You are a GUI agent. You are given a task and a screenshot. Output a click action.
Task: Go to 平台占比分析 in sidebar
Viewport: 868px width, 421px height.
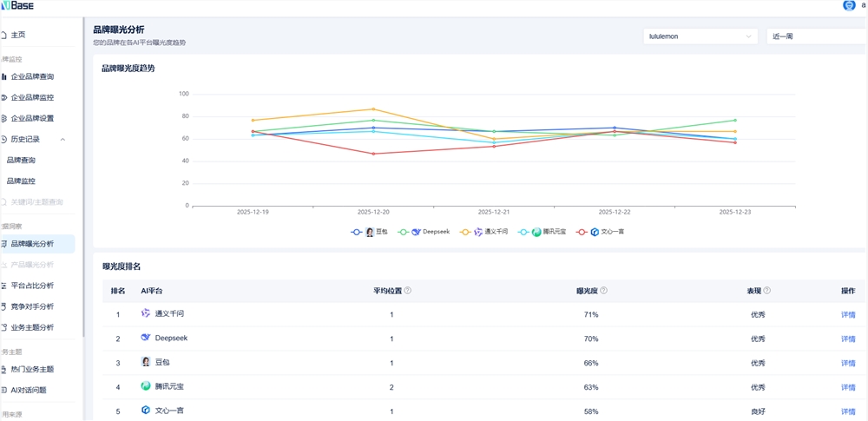[32, 286]
